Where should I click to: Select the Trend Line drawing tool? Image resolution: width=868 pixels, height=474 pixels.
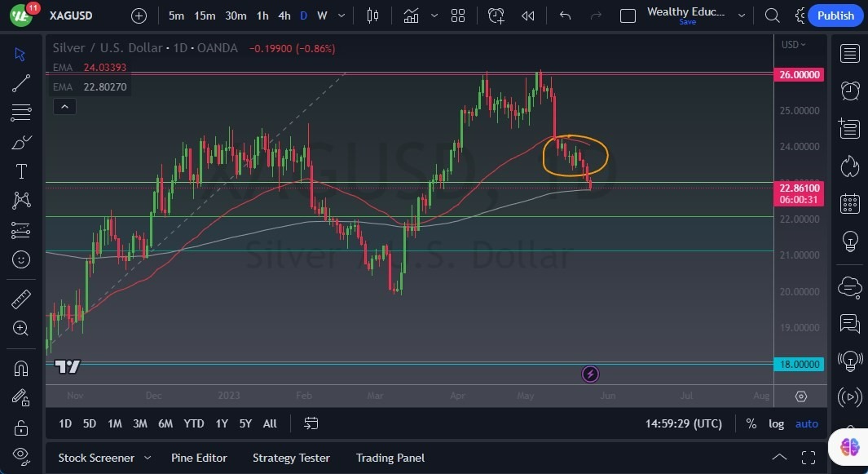coord(21,83)
